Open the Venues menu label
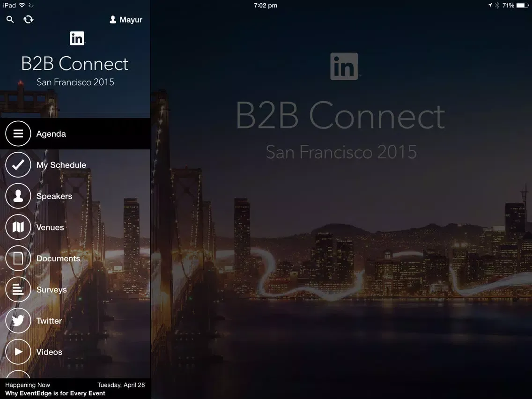This screenshot has width=532, height=399. (50, 227)
